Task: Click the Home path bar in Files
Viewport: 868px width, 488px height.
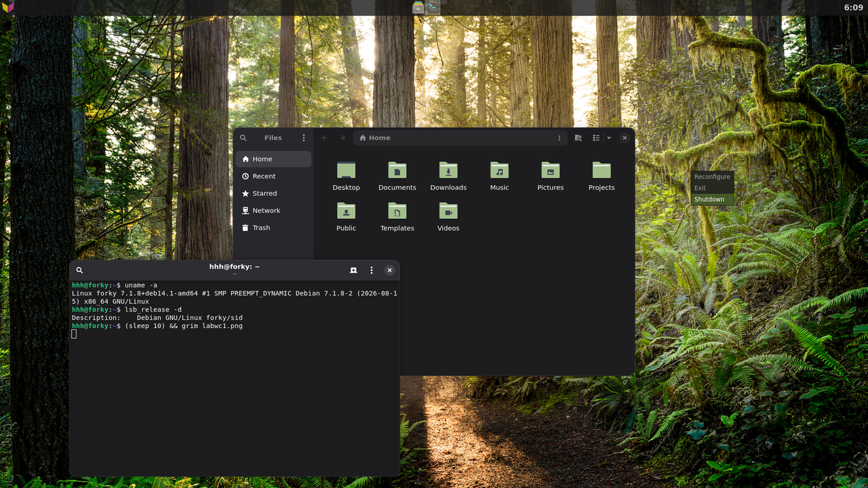Action: point(460,138)
